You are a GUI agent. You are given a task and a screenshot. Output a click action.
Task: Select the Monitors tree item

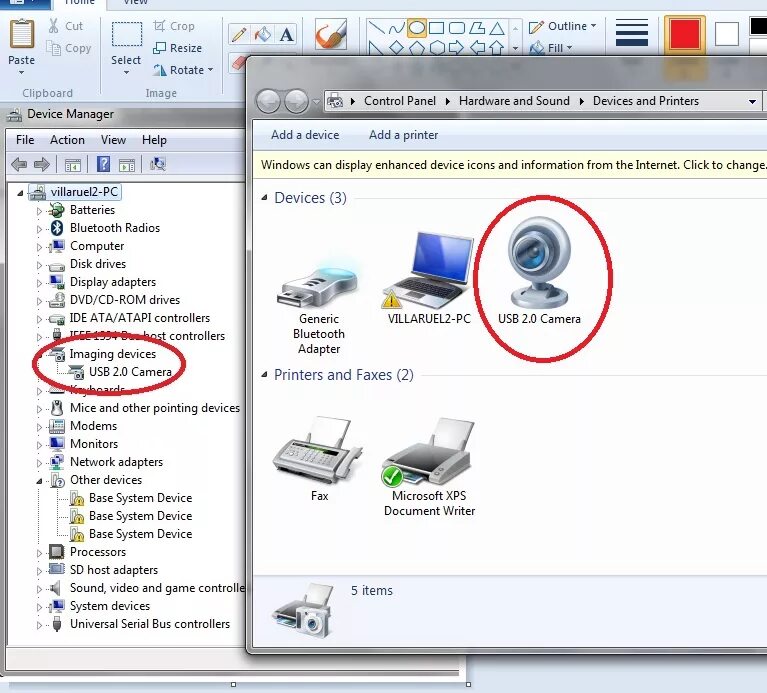tap(94, 444)
